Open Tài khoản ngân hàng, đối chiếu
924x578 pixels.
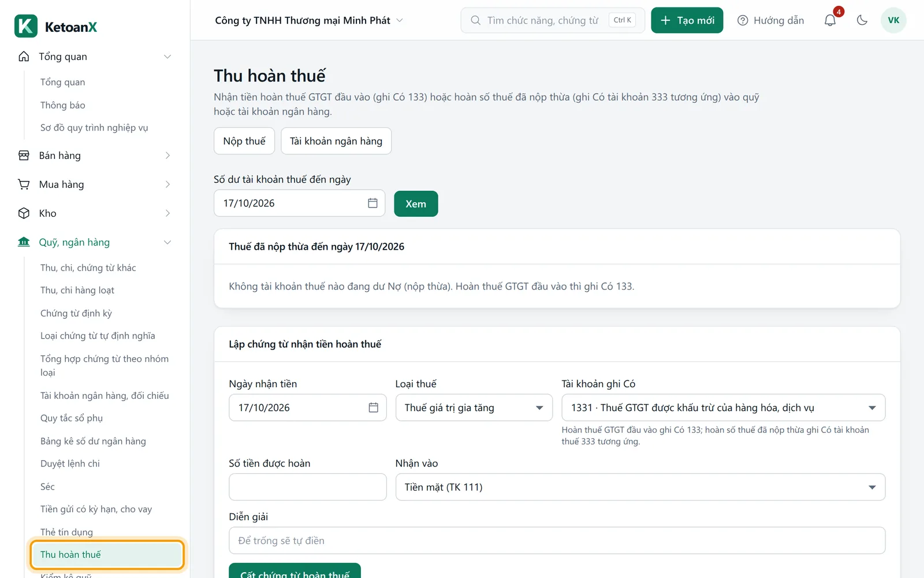(105, 395)
